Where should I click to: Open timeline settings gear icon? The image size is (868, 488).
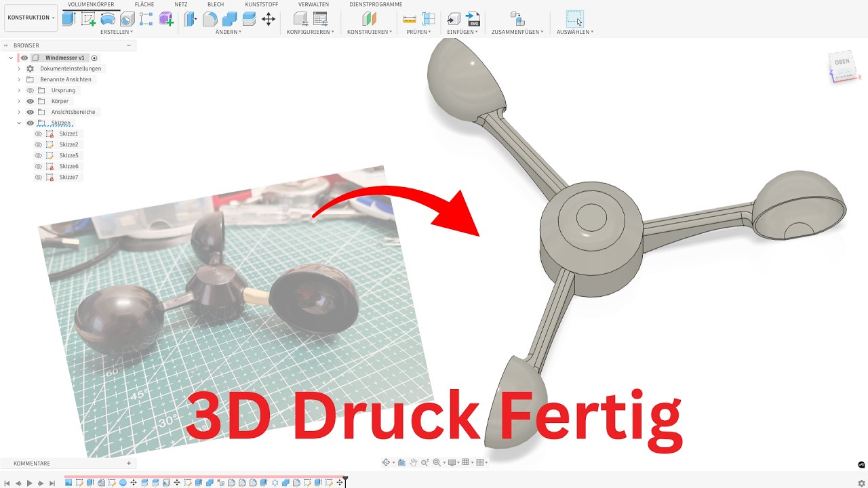coord(861,483)
